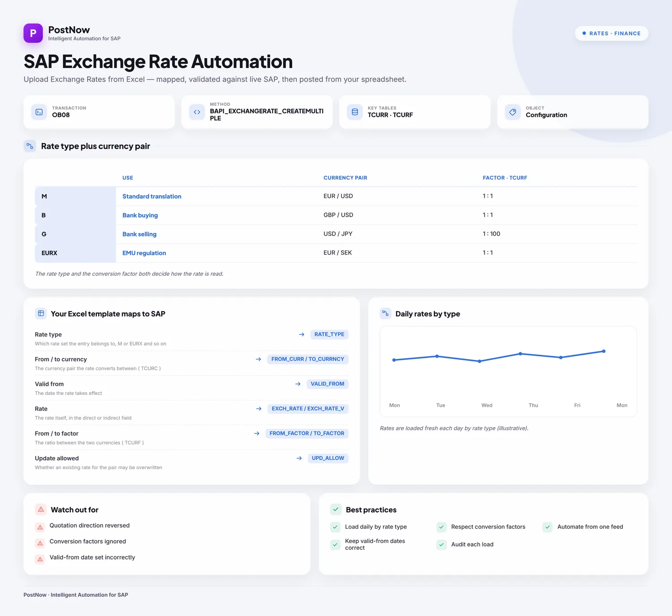Click the USD / JPY currency pair cell
Viewport: 672px width, 616px height.
tap(338, 234)
